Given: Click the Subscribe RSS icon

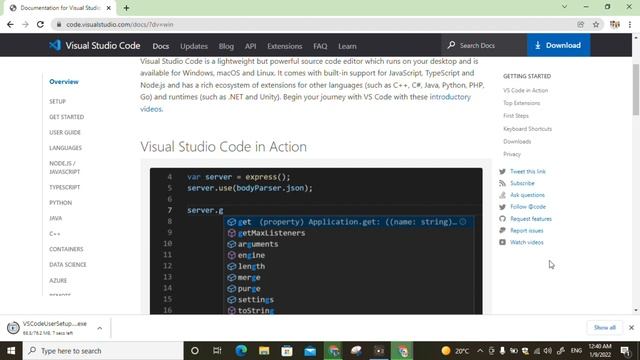Looking at the screenshot, I should 502,183.
